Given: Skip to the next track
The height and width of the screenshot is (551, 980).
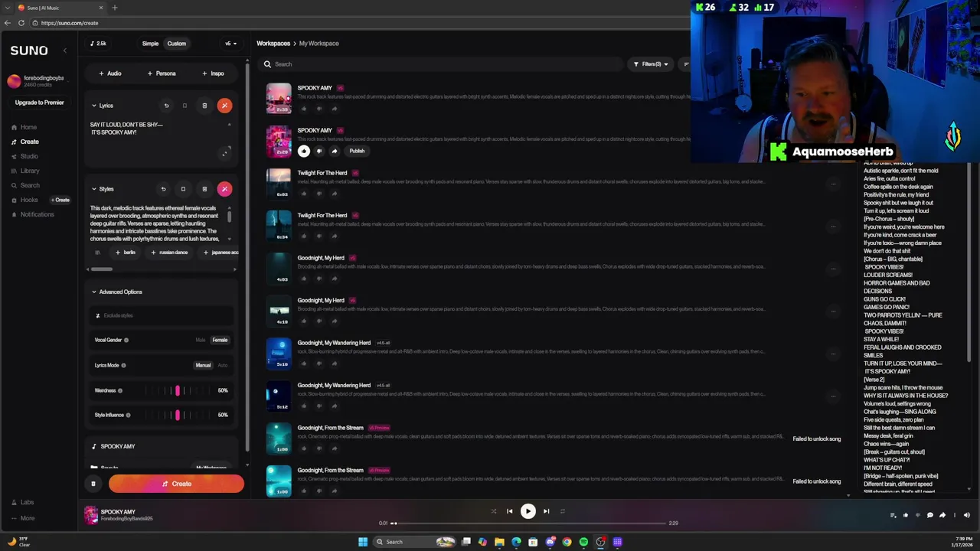Looking at the screenshot, I should click(546, 511).
